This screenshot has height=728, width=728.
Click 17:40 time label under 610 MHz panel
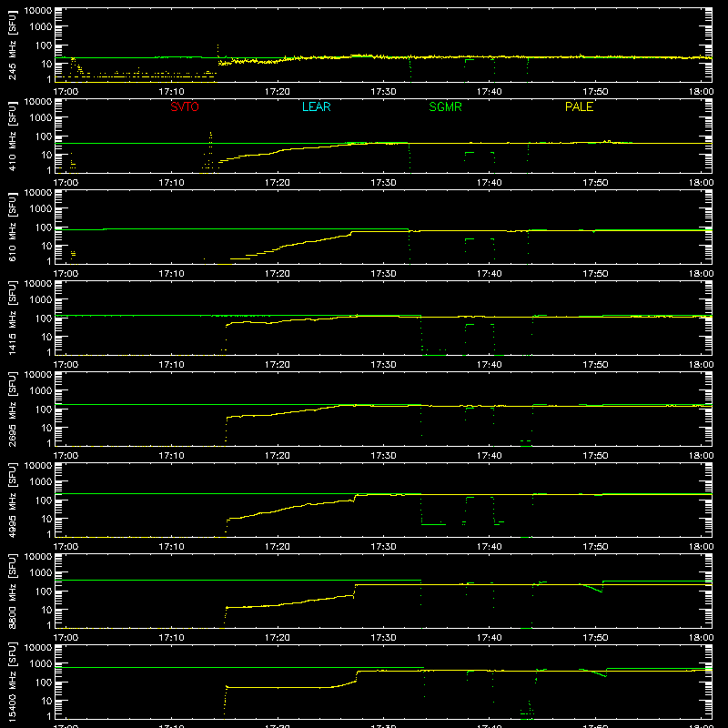tap(489, 274)
